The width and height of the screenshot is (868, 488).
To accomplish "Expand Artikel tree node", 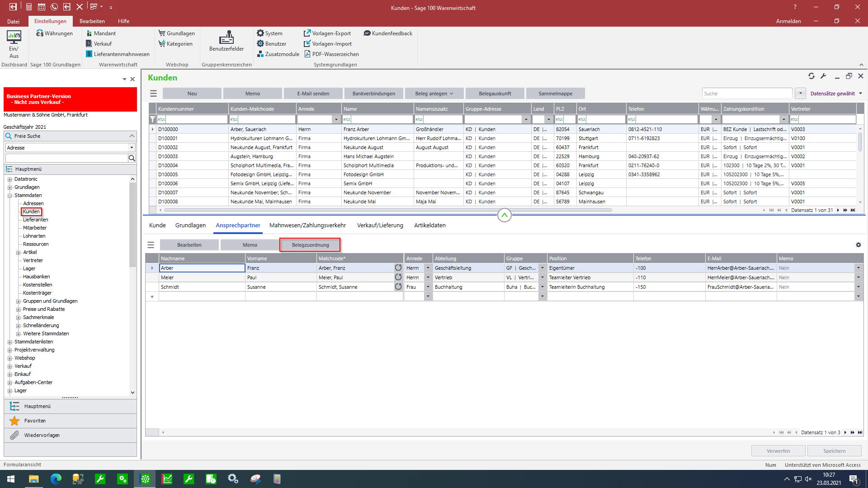I will click(x=19, y=253).
